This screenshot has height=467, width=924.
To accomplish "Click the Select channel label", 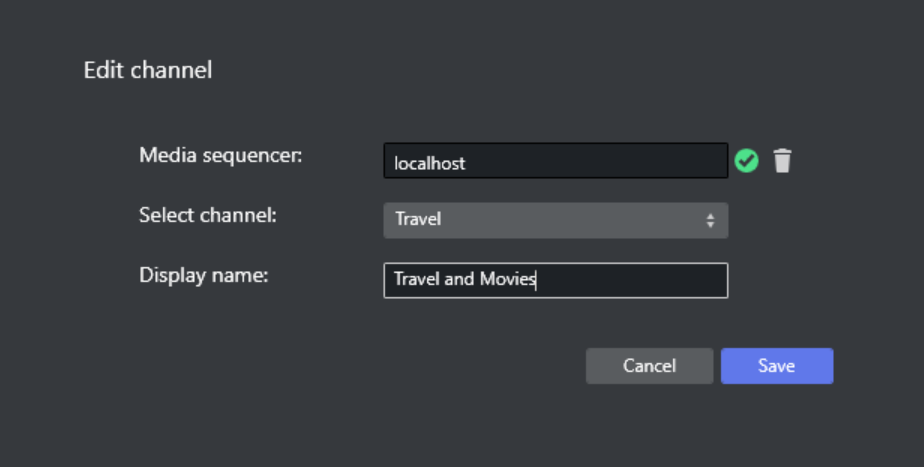I will coord(206,215).
